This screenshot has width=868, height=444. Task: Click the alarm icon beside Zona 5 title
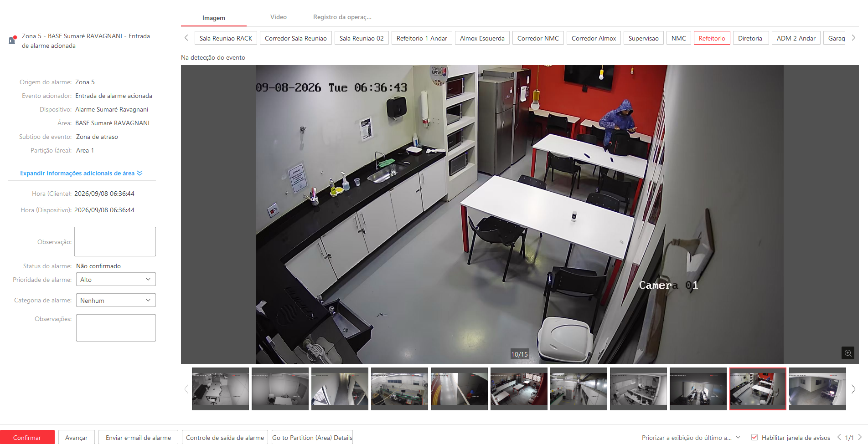(x=13, y=40)
